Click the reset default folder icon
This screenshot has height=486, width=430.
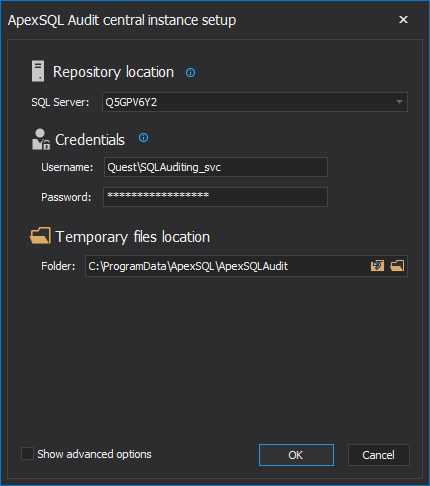coord(377,266)
